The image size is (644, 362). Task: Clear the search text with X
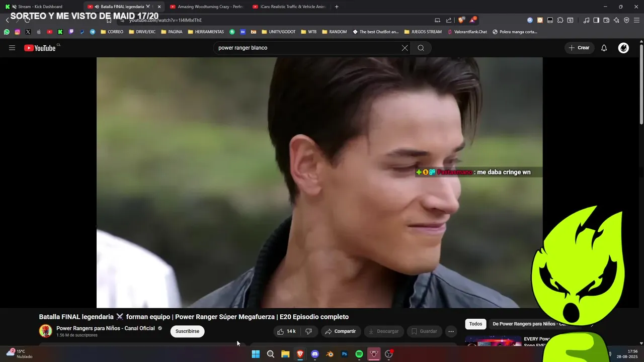(405, 48)
